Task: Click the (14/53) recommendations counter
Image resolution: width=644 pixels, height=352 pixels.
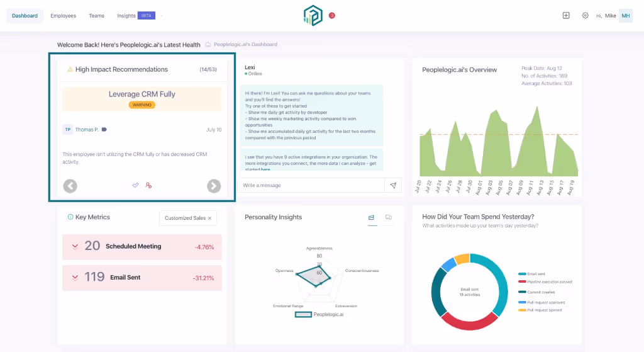Action: [208, 69]
